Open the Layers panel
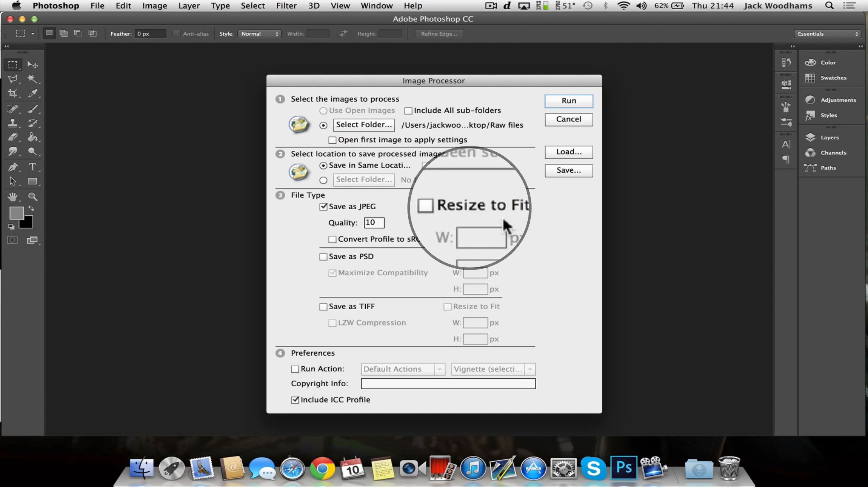This screenshot has height=487, width=868. point(829,137)
